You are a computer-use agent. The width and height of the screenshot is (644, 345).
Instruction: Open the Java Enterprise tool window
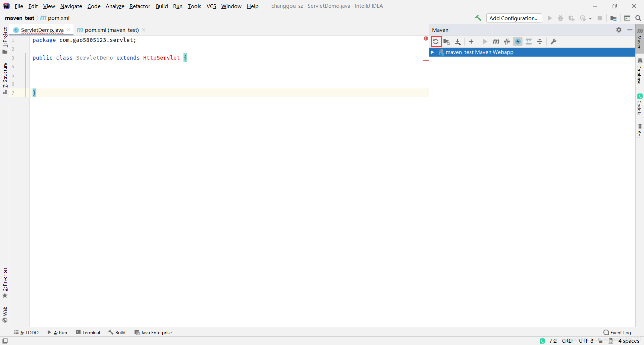[x=153, y=332]
